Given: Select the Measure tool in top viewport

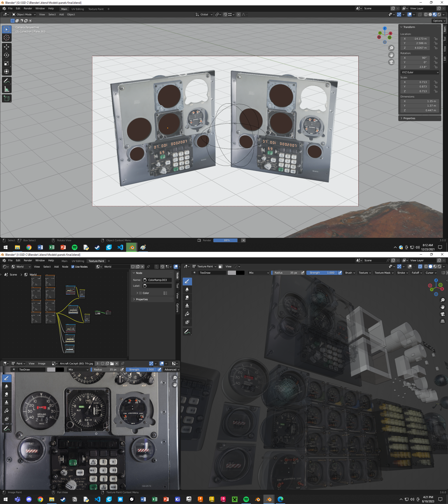Looking at the screenshot, I should point(7,89).
